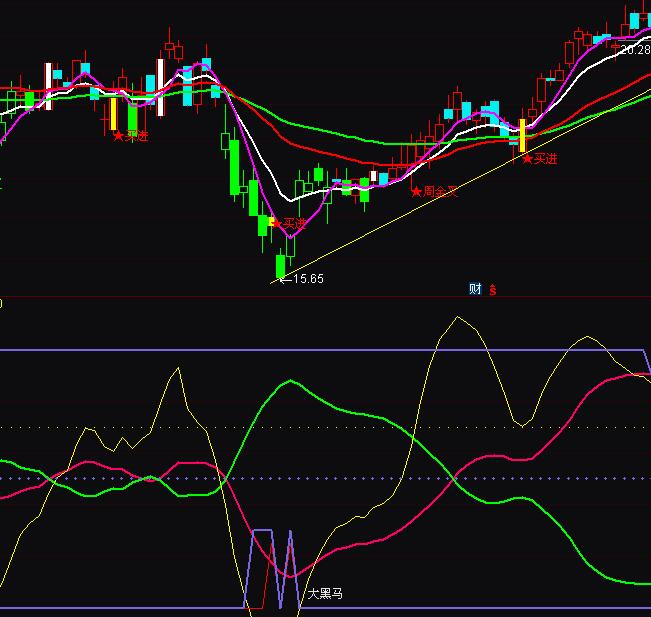Click the green indicator curve's highest peak

coord(290,381)
